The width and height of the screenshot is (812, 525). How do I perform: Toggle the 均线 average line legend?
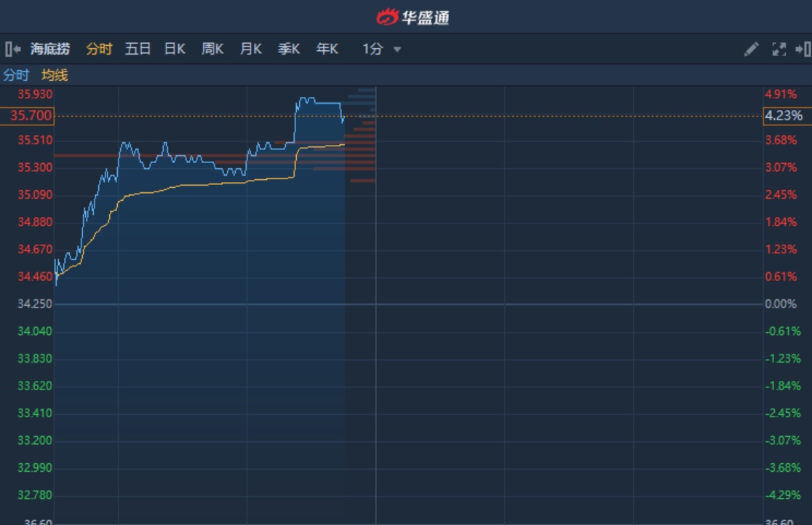tap(55, 75)
